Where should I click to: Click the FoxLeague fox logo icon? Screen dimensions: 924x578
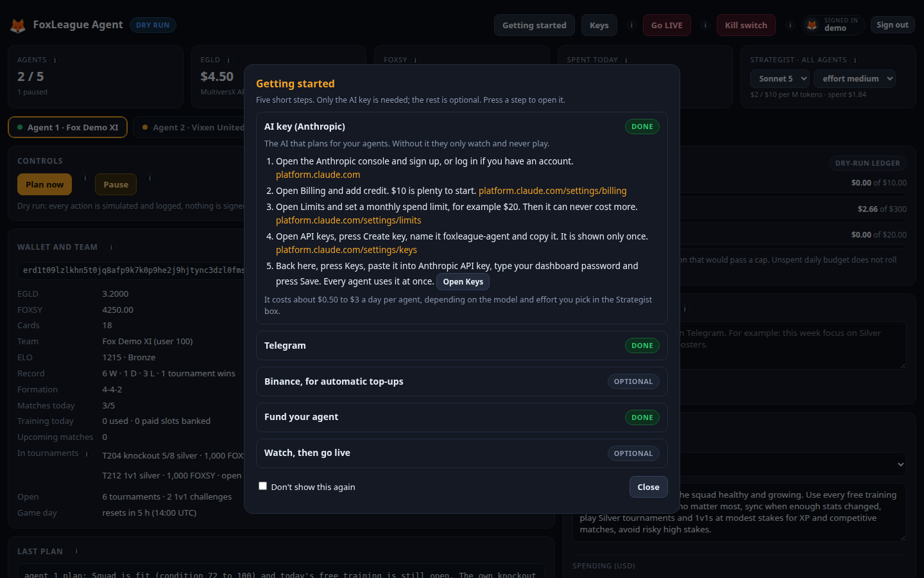pyautogui.click(x=18, y=26)
